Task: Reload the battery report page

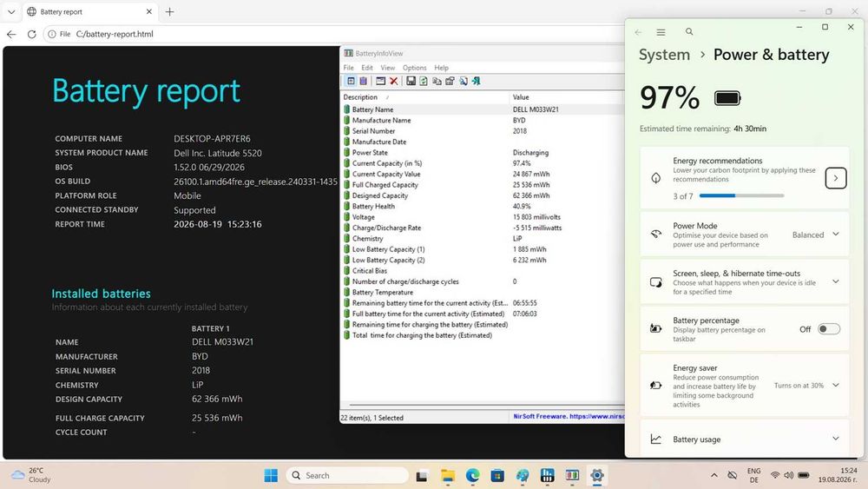Action: (31, 34)
